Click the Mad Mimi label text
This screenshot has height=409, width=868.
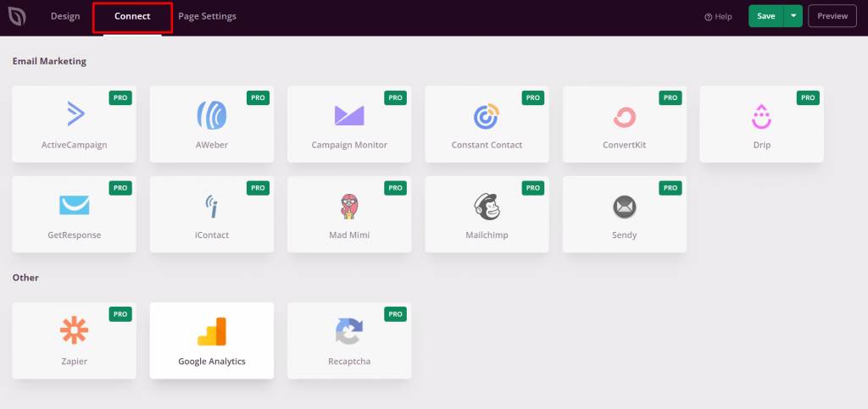click(x=349, y=235)
